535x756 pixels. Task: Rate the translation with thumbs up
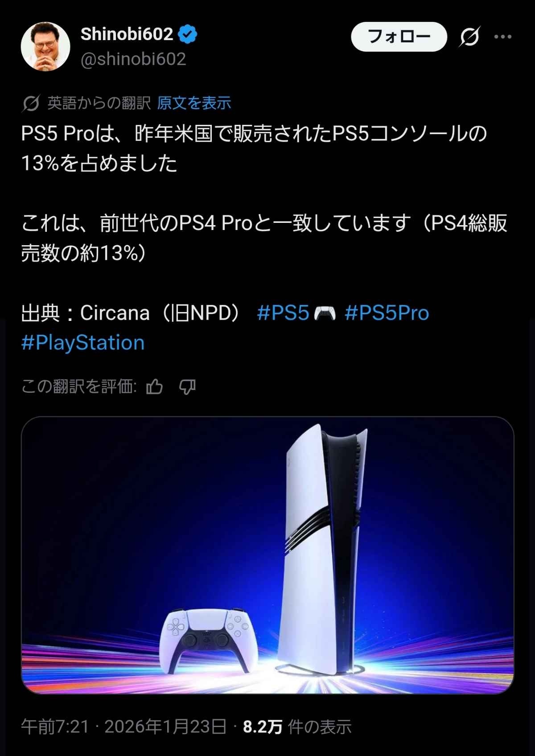point(154,386)
